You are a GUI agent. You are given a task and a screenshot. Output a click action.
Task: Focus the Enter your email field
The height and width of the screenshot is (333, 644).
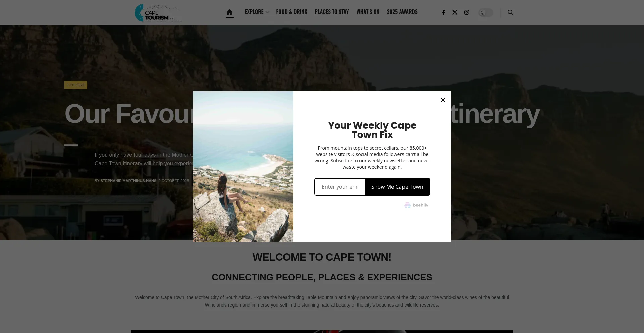point(340,187)
